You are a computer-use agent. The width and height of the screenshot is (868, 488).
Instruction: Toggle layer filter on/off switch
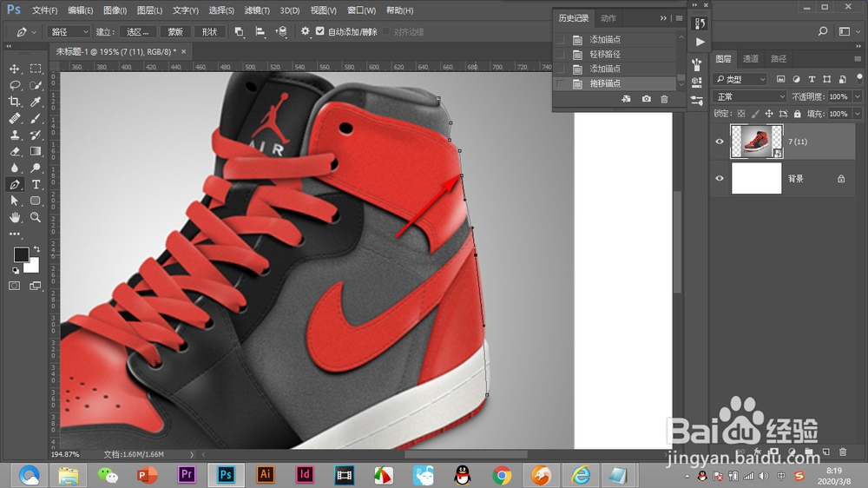(859, 77)
